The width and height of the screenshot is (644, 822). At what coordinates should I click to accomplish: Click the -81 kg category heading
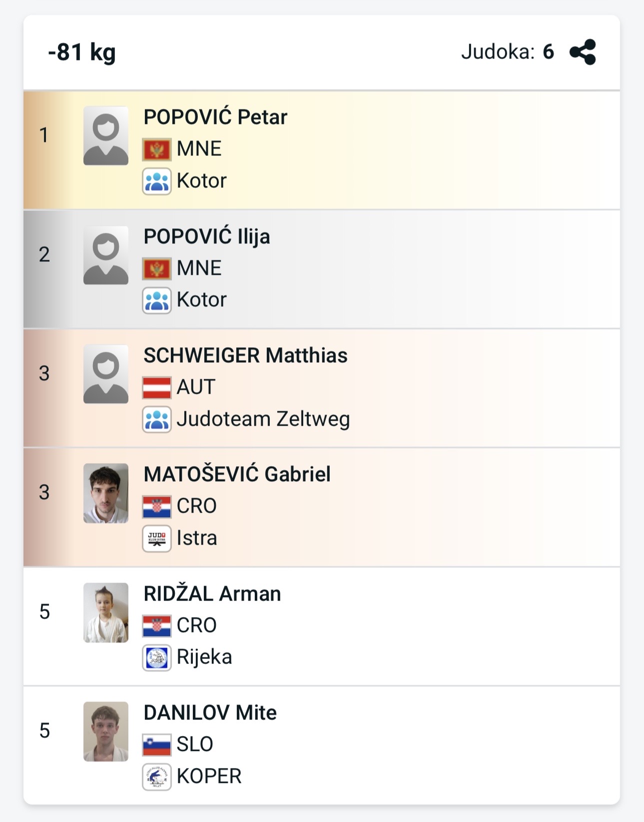coord(82,52)
